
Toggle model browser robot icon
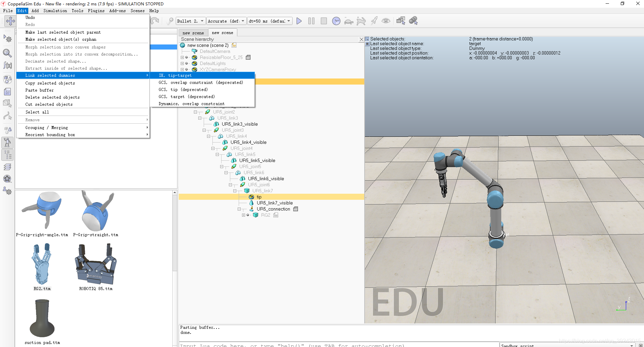[7, 143]
